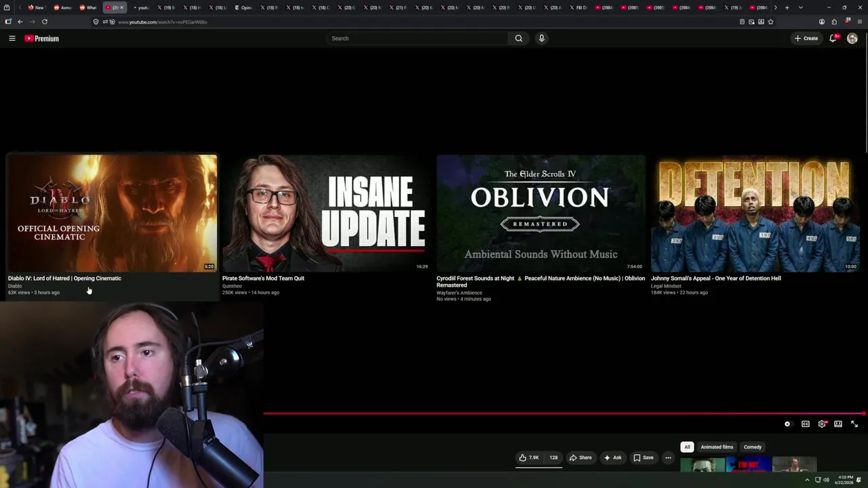Switch to the Opini browser tab
868x488 pixels.
point(244,7)
